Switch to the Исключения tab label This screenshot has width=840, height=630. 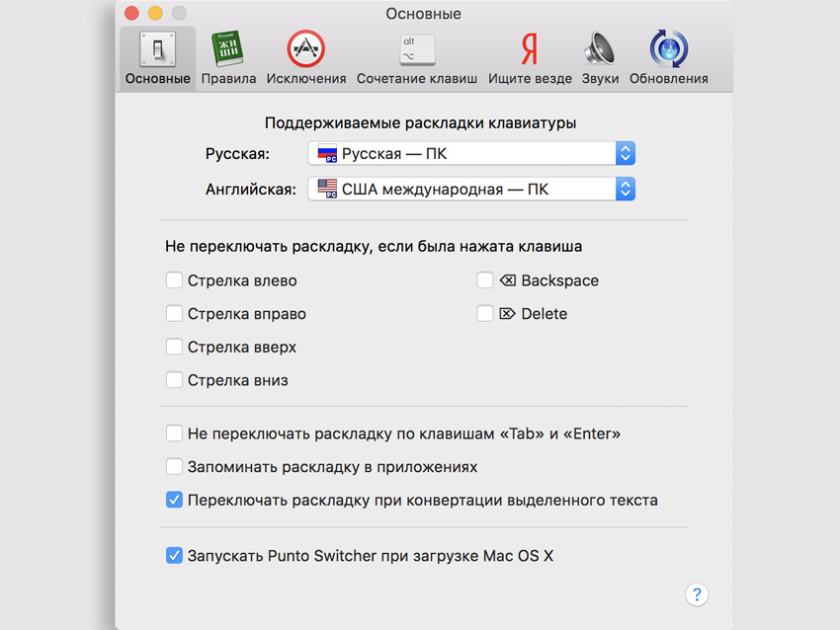(x=306, y=79)
